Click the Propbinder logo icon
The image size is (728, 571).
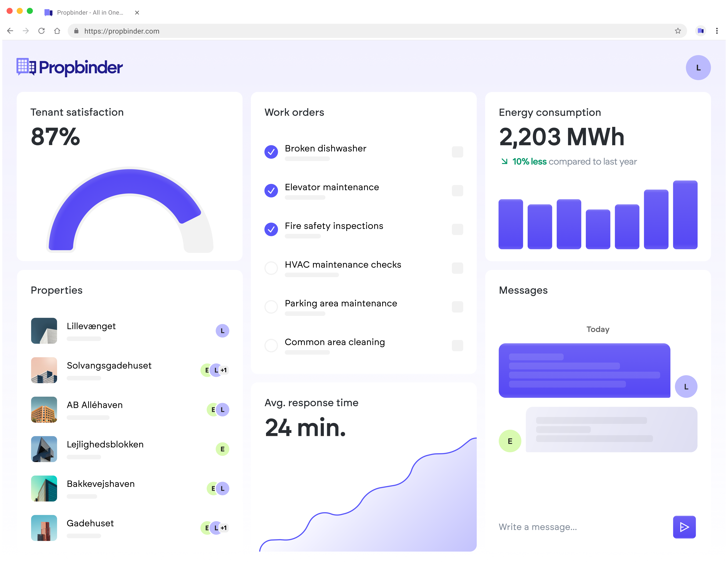pyautogui.click(x=26, y=67)
